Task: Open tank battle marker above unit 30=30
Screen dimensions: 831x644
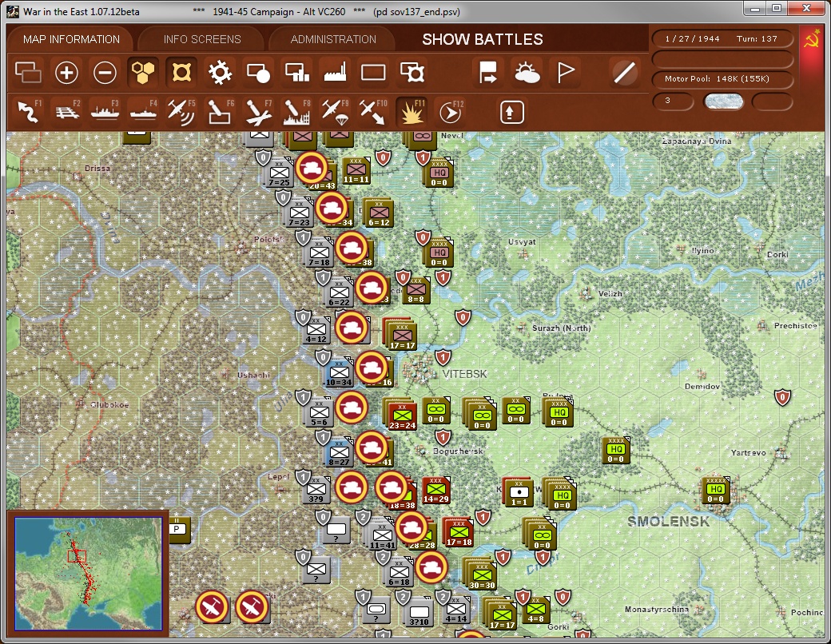Action: tap(431, 567)
